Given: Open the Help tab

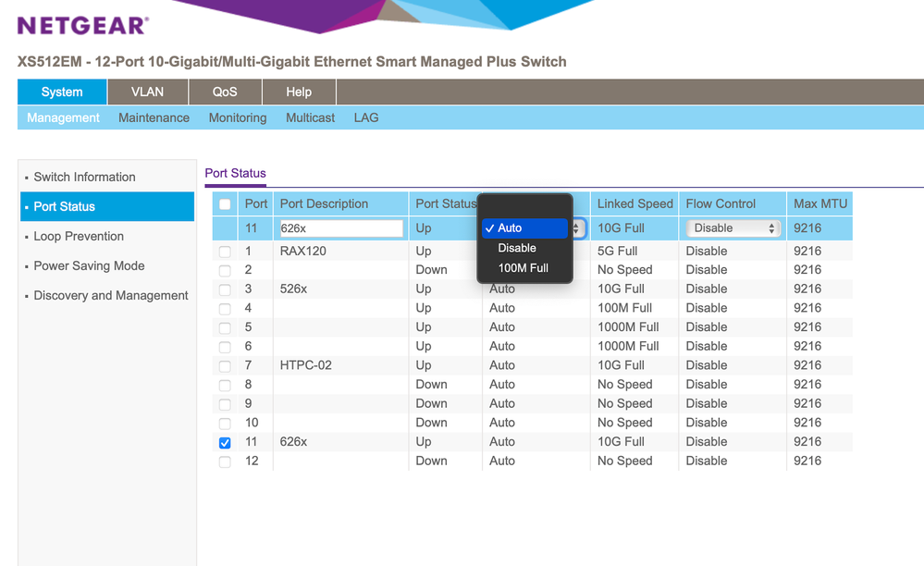Looking at the screenshot, I should [299, 92].
